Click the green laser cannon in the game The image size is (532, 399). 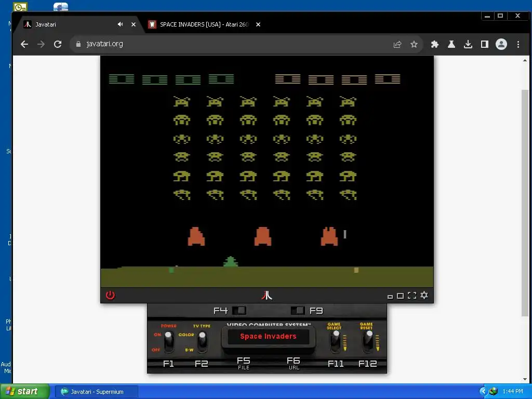click(231, 261)
